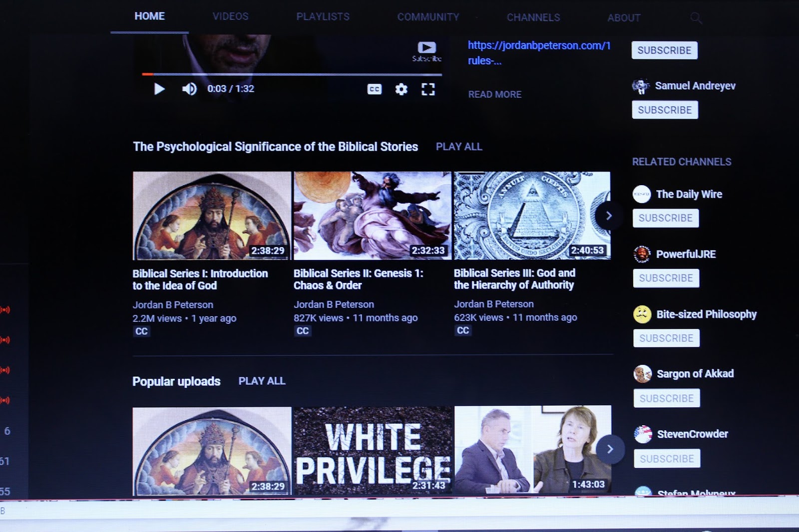Toggle closed captions on the player

pyautogui.click(x=375, y=89)
